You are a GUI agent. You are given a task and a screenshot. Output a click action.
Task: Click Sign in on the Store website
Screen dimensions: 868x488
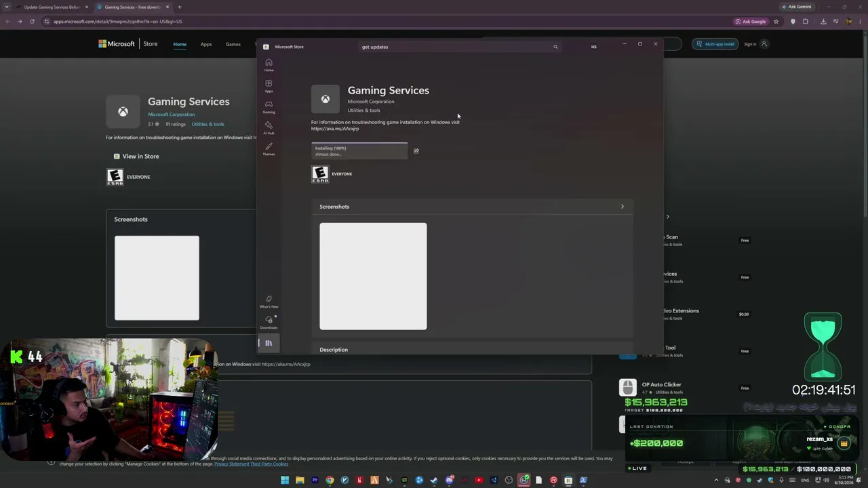[x=755, y=44]
